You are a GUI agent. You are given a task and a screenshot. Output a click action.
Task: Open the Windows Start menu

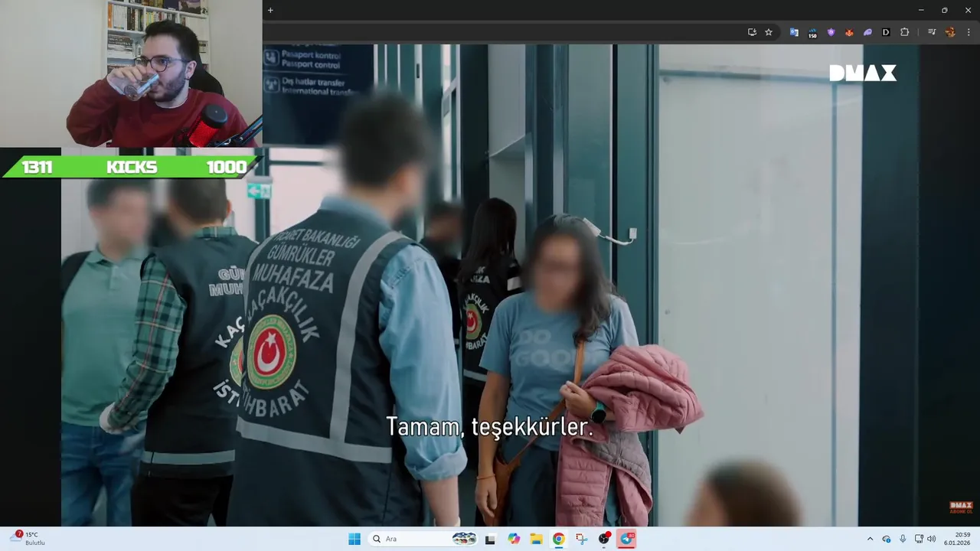click(x=354, y=539)
